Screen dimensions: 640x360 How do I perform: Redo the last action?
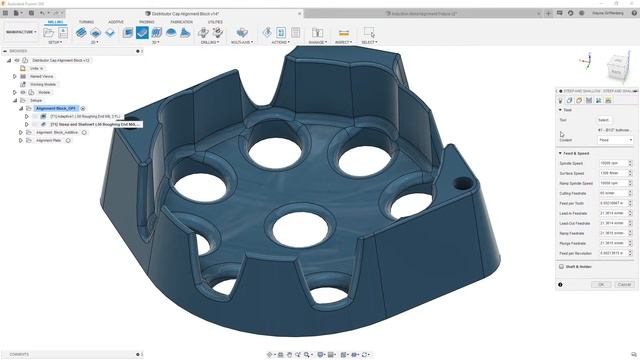point(56,13)
